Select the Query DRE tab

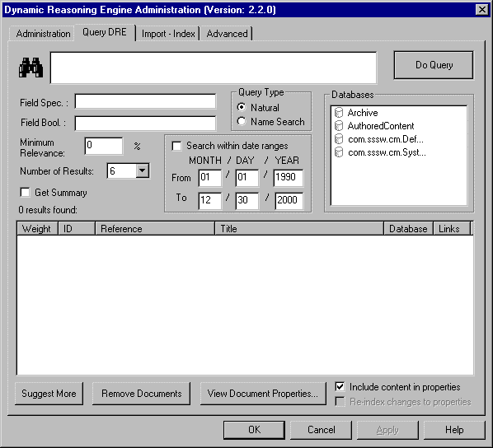(x=105, y=32)
